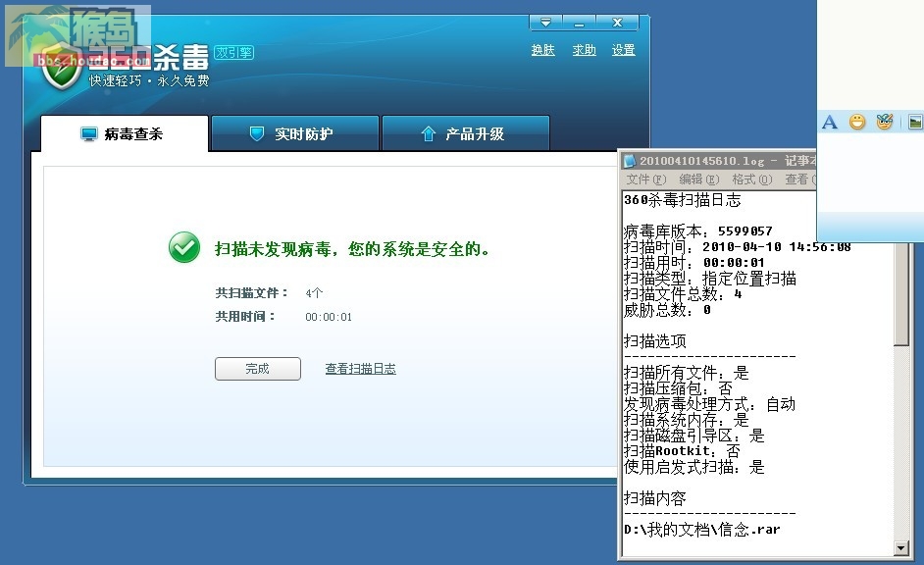Click the 换肤 skin link
Viewport: 924px width, 565px height.
tap(542, 50)
